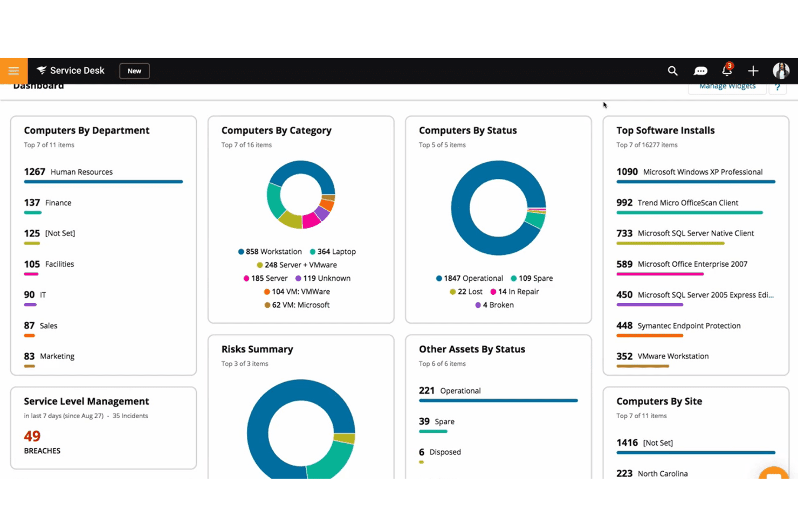This screenshot has height=532, width=798.
Task: Select the Marketing department entry
Action: pyautogui.click(x=104, y=360)
